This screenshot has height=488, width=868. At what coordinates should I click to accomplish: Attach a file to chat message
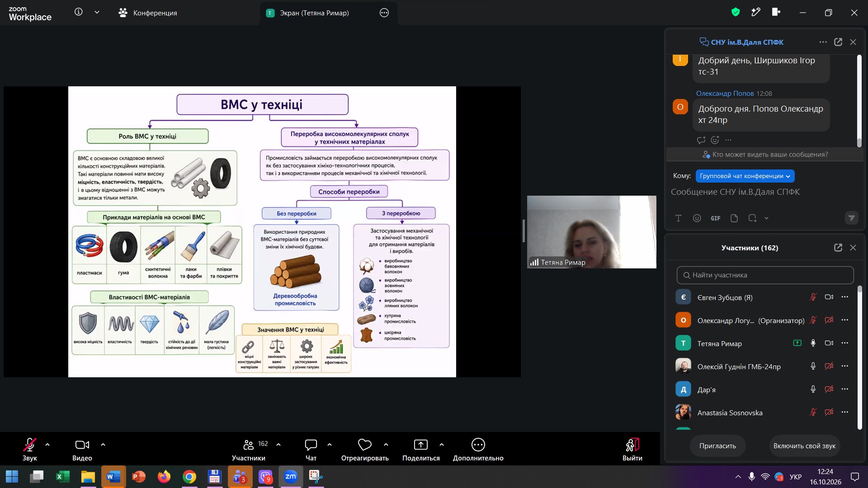point(734,218)
